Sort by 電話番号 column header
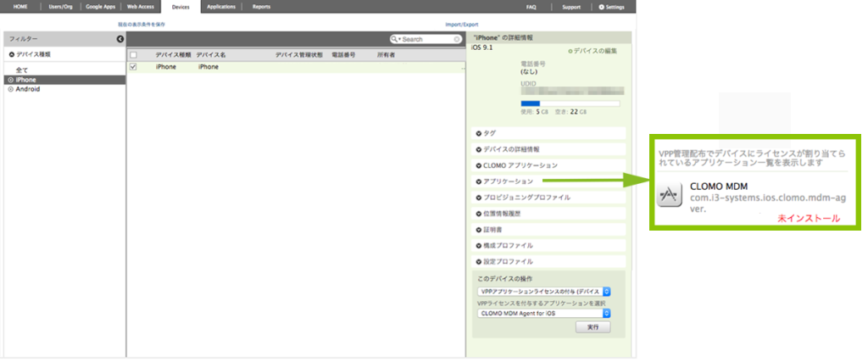 coord(343,55)
